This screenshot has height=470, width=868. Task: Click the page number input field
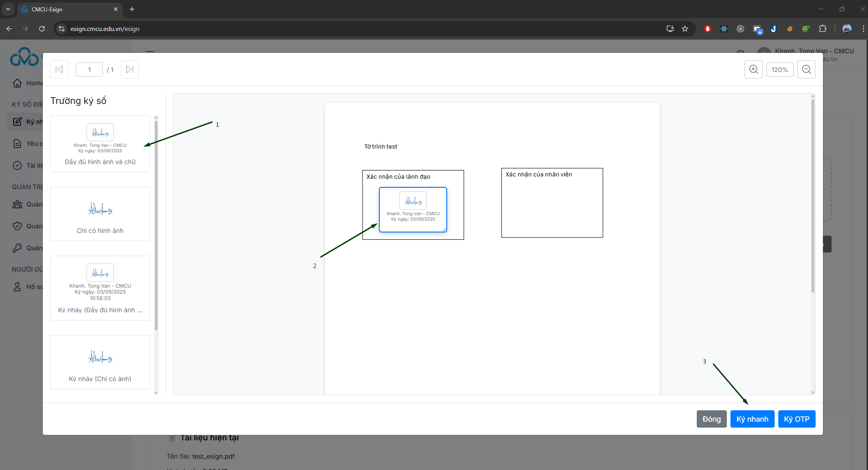[89, 70]
